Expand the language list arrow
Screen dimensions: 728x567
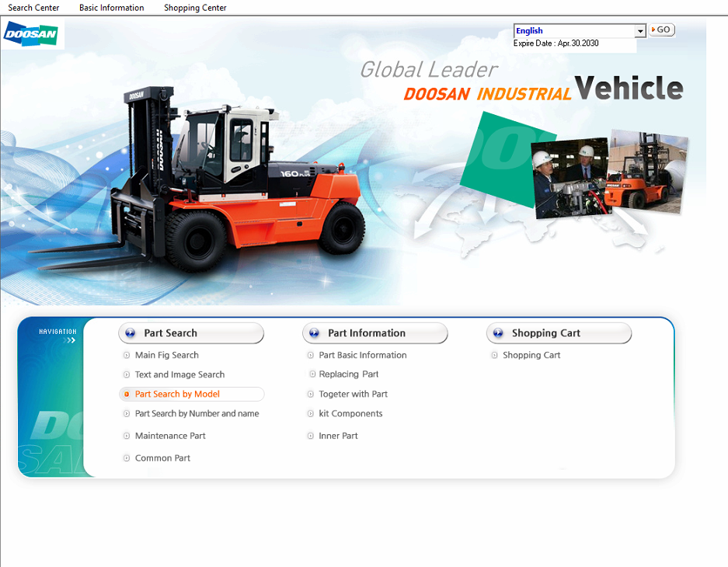(640, 31)
